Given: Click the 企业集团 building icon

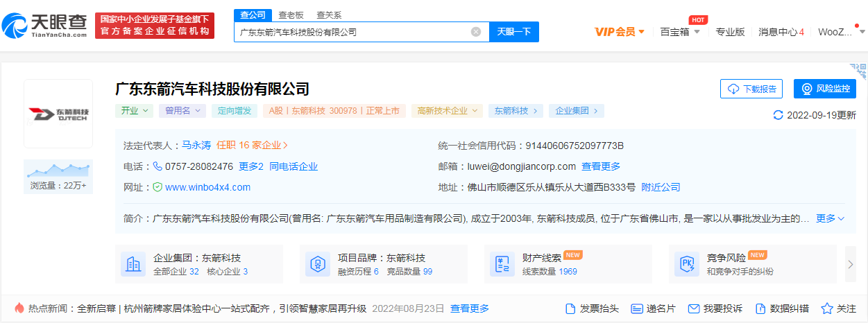Looking at the screenshot, I should [133, 264].
